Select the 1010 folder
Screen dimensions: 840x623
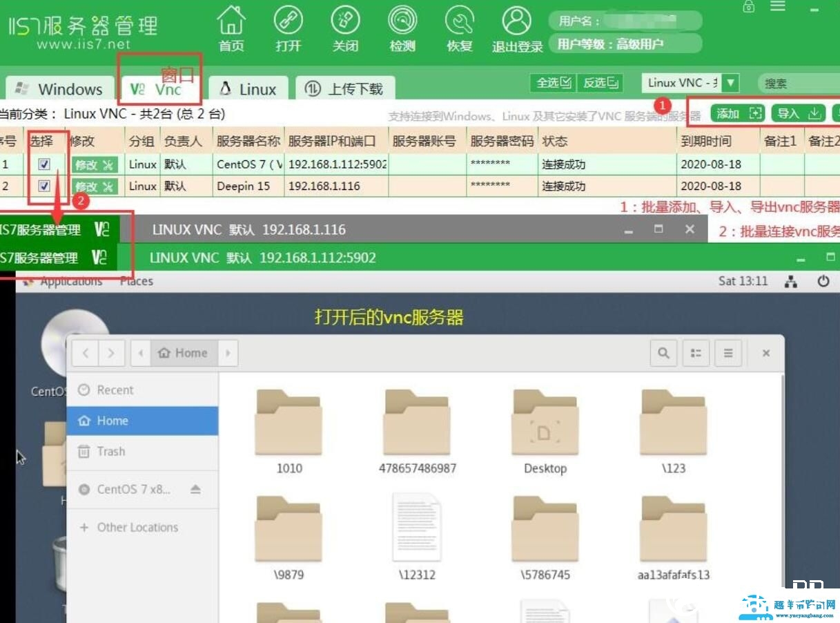(289, 432)
